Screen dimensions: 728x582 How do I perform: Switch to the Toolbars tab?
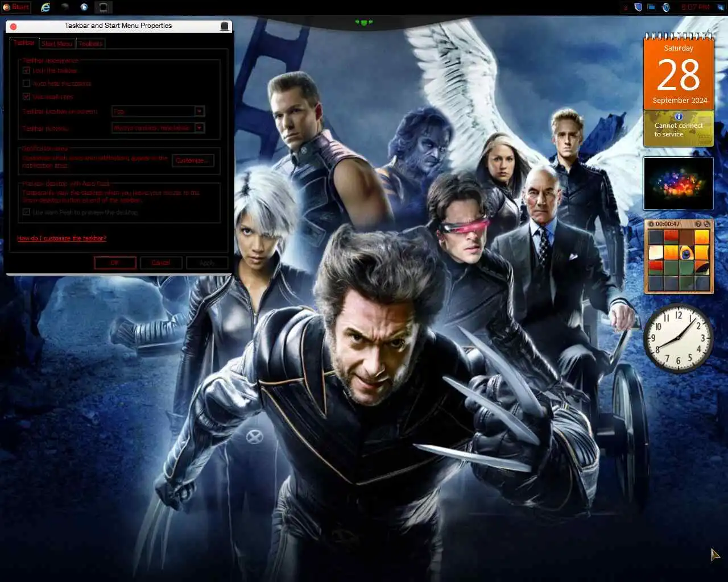(x=90, y=44)
